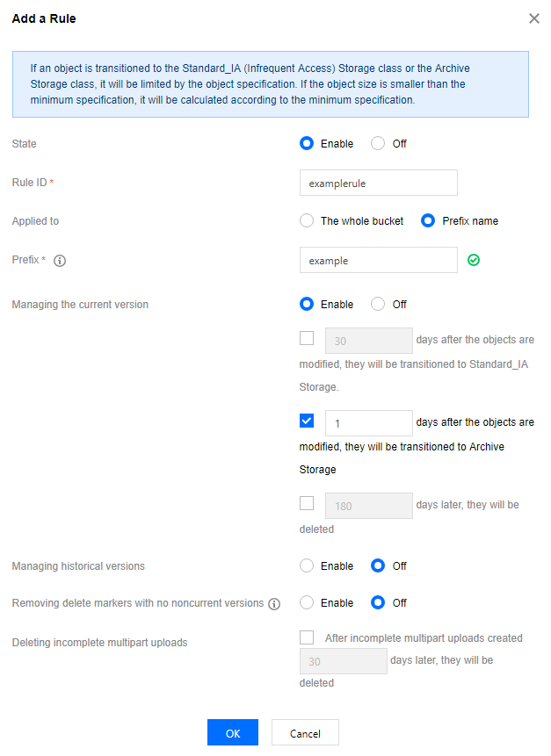Check the Standard_IA transition checkbox
This screenshot has width=551, height=756.
(x=307, y=338)
